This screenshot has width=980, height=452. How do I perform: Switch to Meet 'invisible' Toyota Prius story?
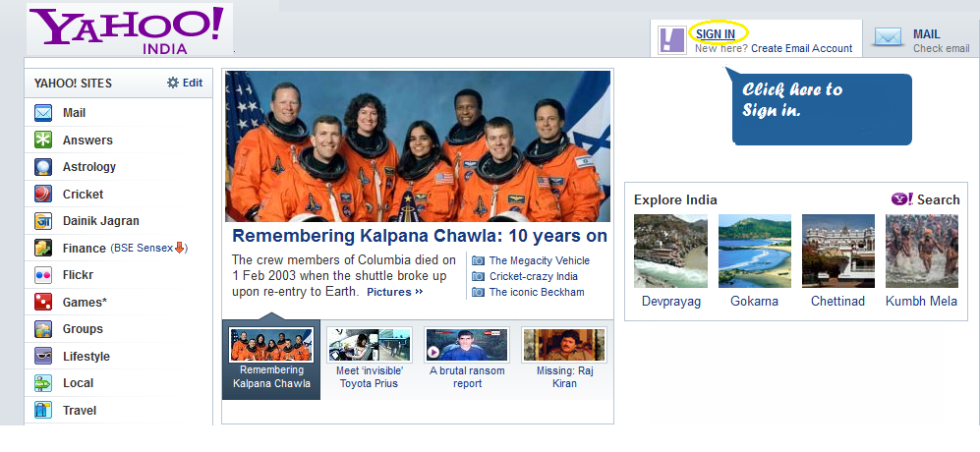(369, 360)
